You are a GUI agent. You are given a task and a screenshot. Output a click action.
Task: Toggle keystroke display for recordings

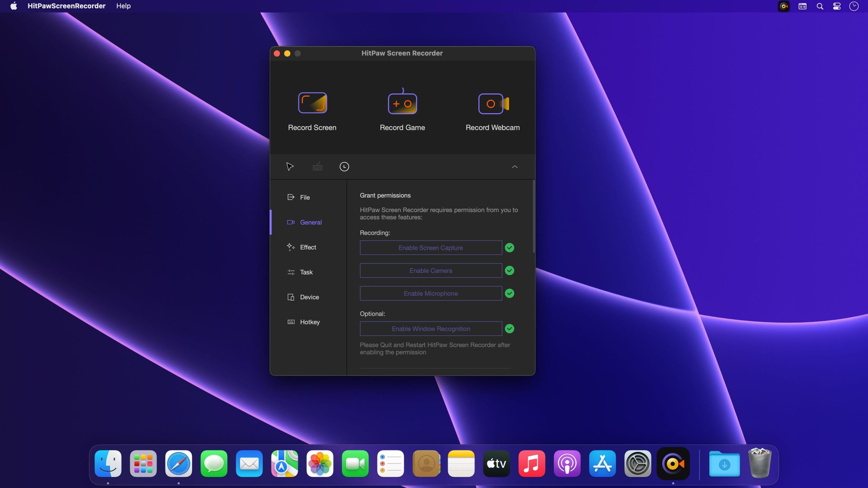[317, 166]
